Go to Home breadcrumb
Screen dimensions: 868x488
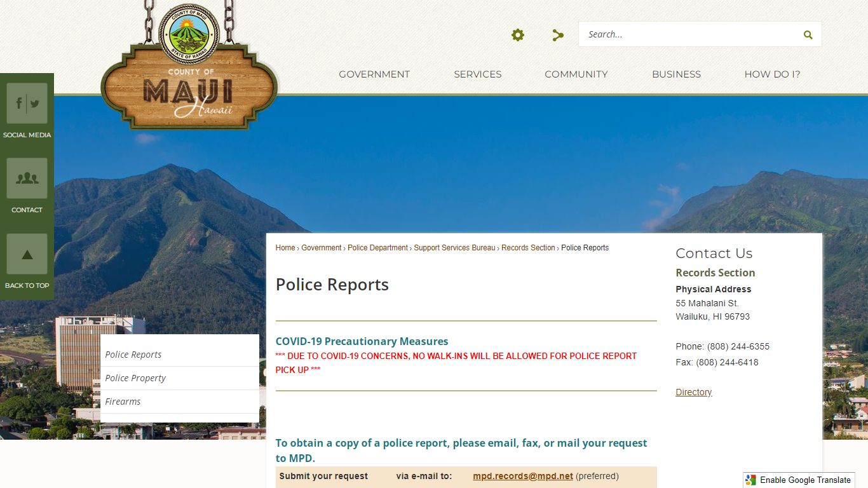click(x=285, y=248)
